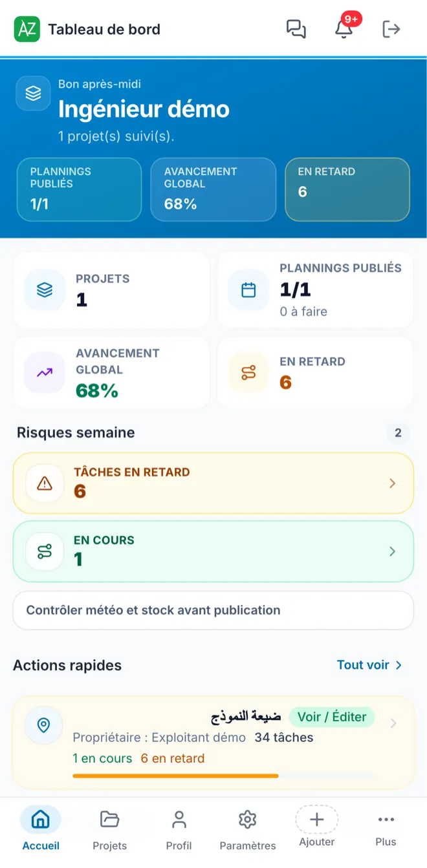The image size is (427, 868).
Task: Click the Tout voir link
Action: pyautogui.click(x=363, y=665)
